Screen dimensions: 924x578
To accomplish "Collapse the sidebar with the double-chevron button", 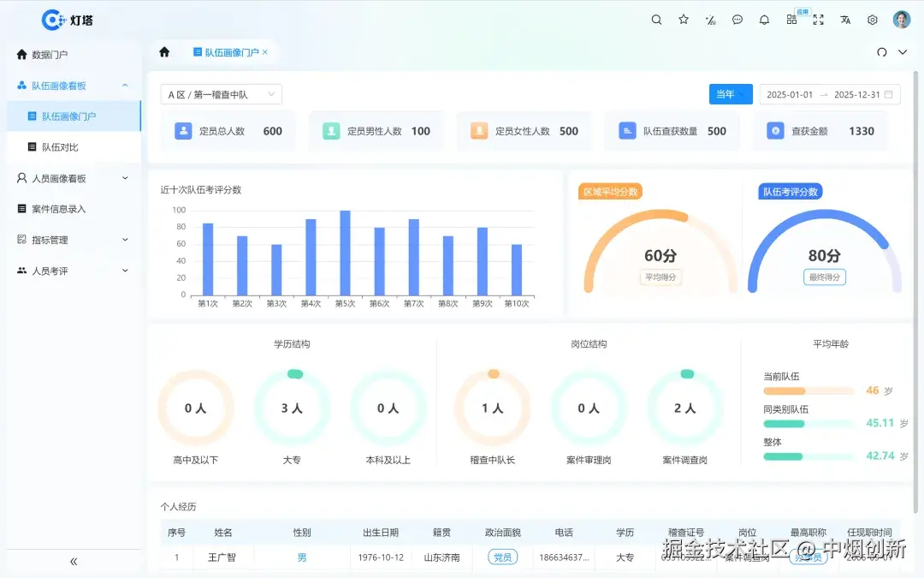I will point(73,561).
